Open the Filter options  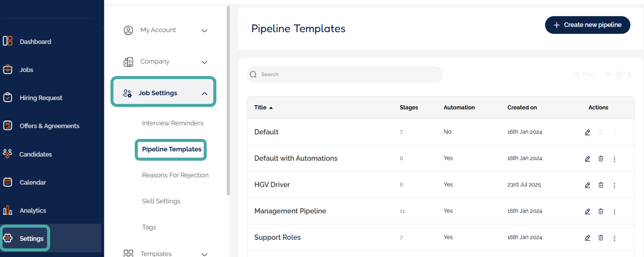pyautogui.click(x=584, y=75)
